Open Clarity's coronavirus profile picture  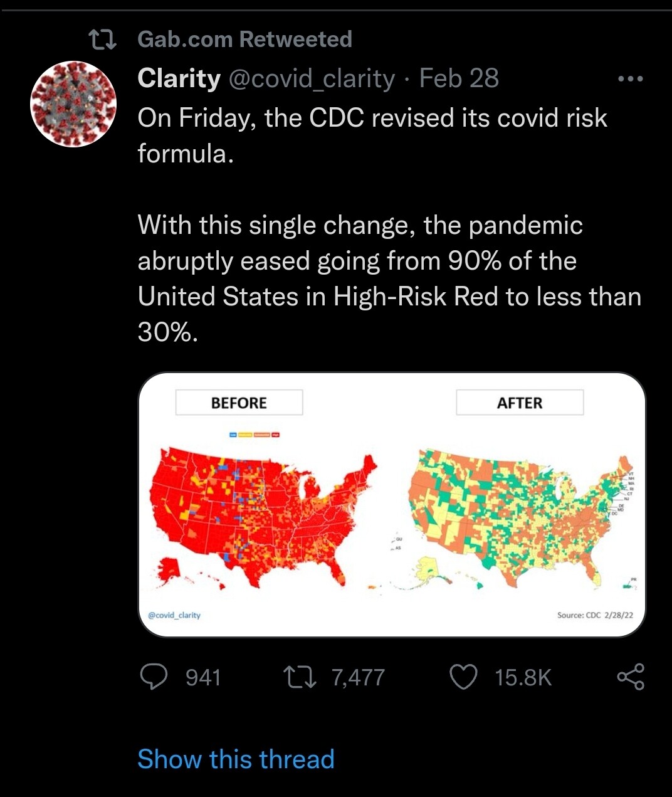click(x=73, y=104)
